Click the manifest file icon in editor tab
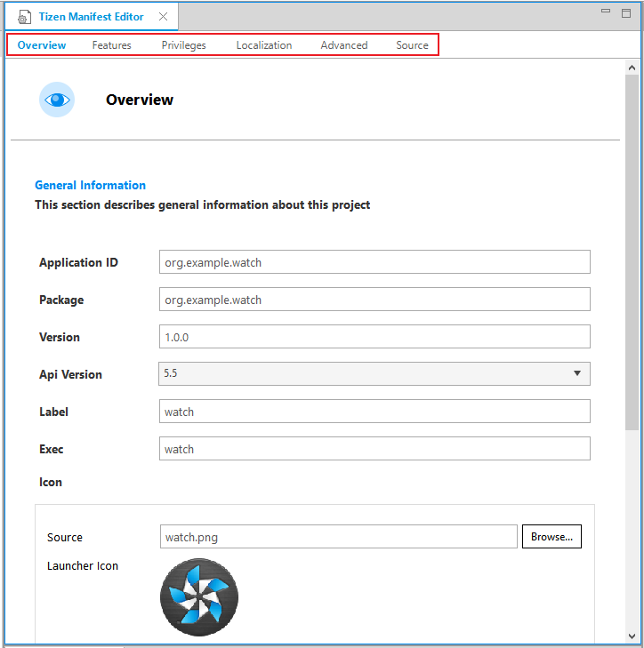The image size is (644, 648). coord(23,17)
